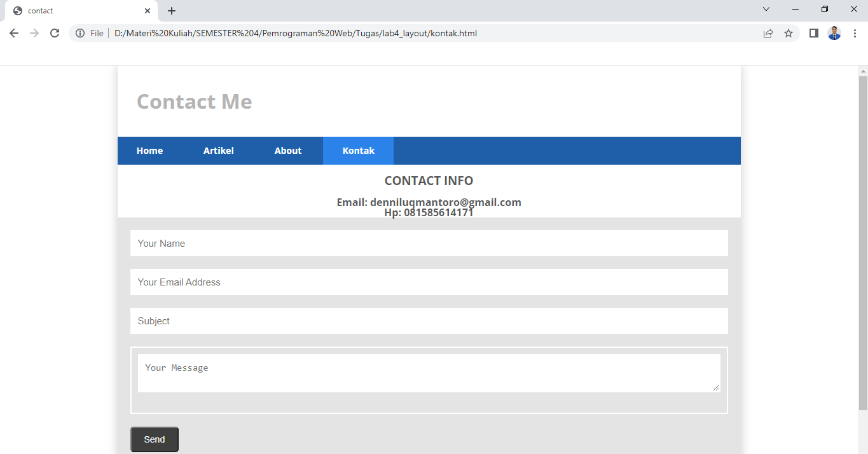The height and width of the screenshot is (454, 868).
Task: Click the About navigation link
Action: (287, 151)
